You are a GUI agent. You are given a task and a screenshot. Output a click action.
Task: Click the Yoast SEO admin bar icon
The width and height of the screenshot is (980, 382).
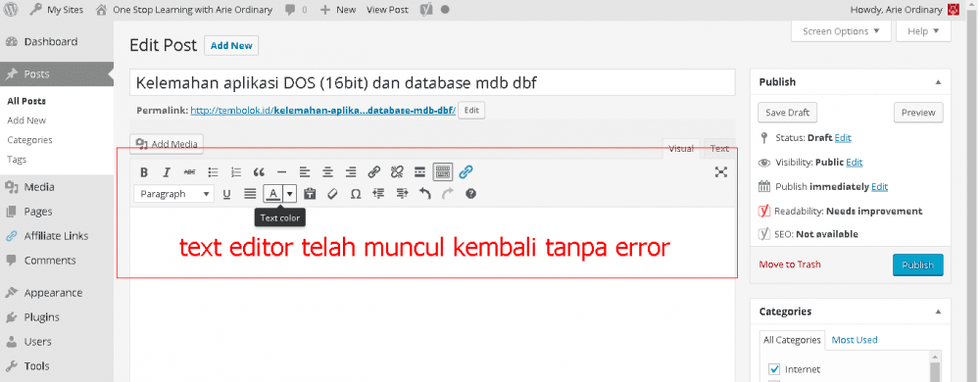(427, 10)
